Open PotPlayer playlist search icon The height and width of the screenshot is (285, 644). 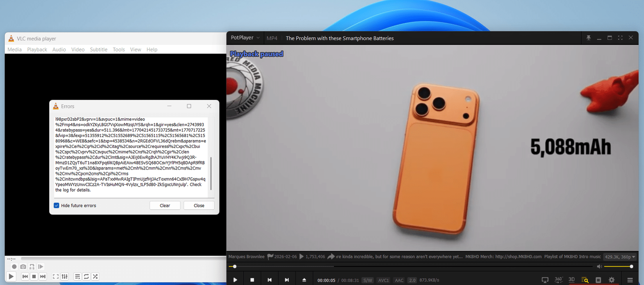click(585, 280)
